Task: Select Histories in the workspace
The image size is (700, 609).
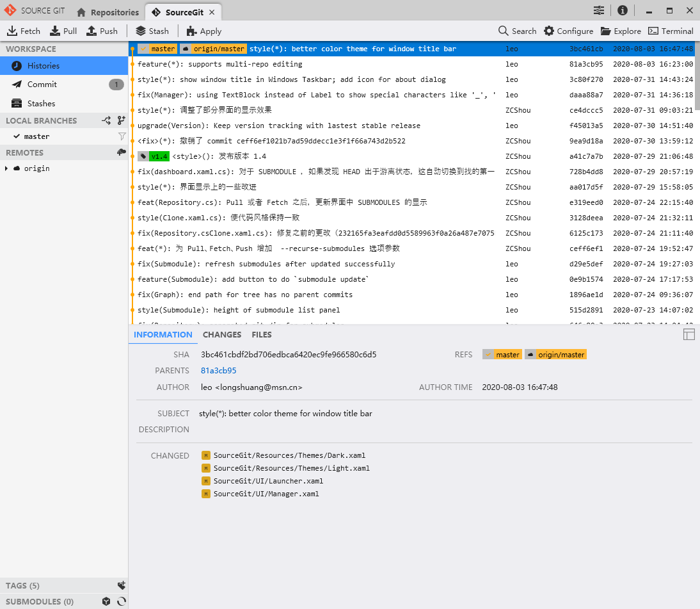Action: 64,66
